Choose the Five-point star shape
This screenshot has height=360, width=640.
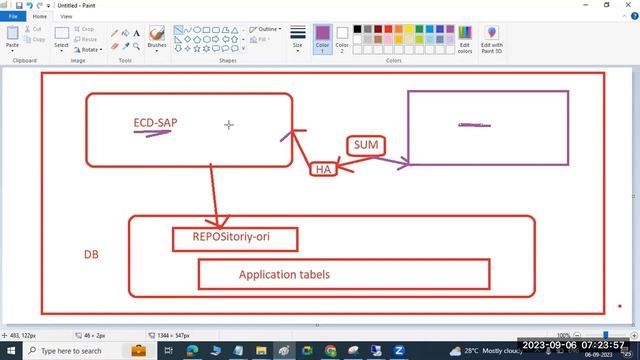click(x=197, y=49)
